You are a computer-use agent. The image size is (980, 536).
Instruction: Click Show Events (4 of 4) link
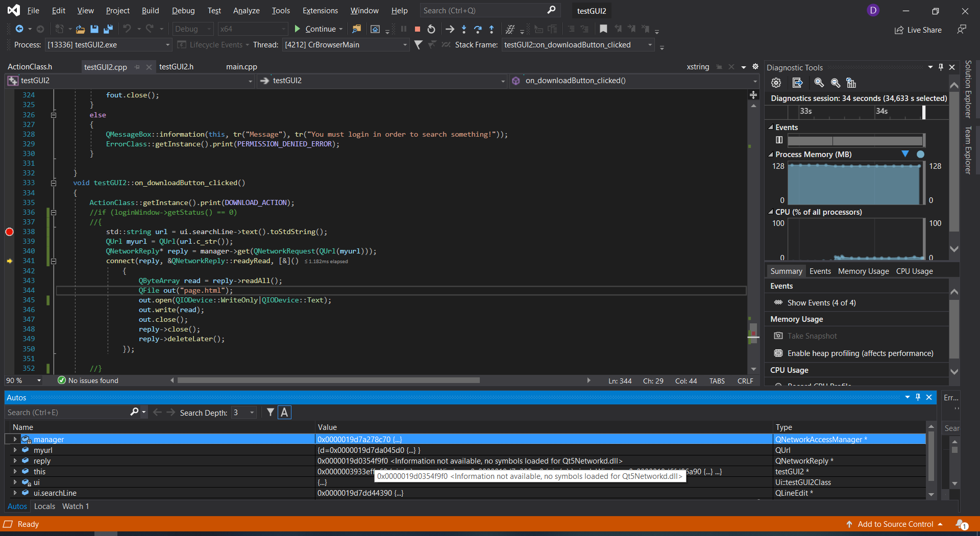click(x=821, y=303)
